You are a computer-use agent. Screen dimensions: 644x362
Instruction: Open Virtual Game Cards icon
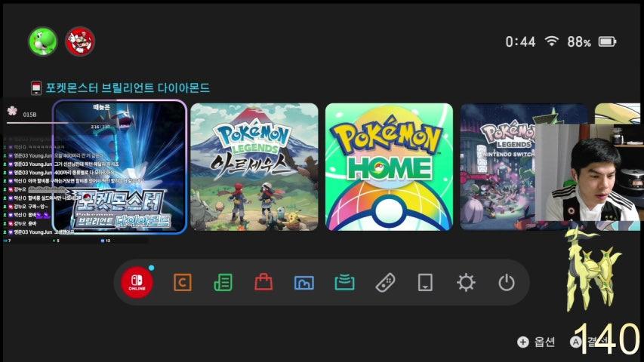[425, 282]
